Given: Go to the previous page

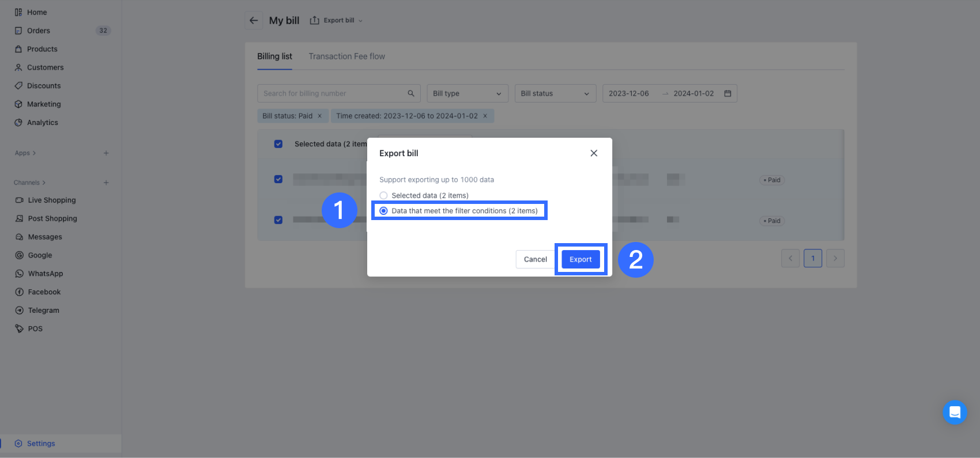Looking at the screenshot, I should pyautogui.click(x=790, y=258).
